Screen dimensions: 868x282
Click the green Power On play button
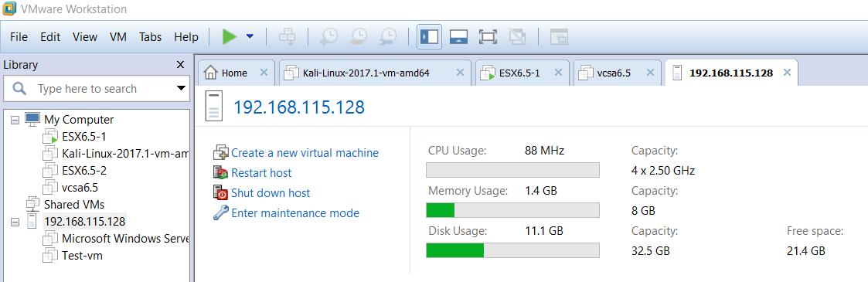(x=230, y=36)
